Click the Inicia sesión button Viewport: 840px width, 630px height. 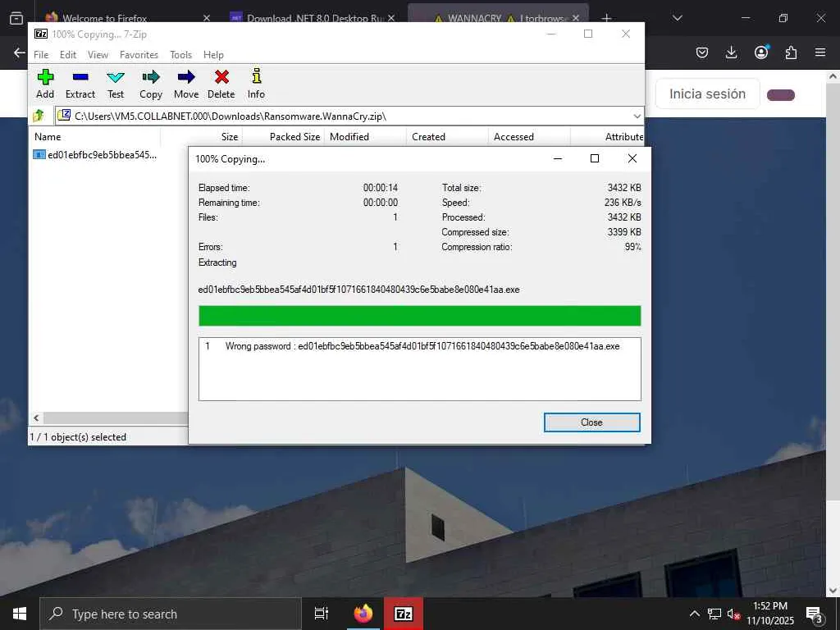tap(708, 94)
